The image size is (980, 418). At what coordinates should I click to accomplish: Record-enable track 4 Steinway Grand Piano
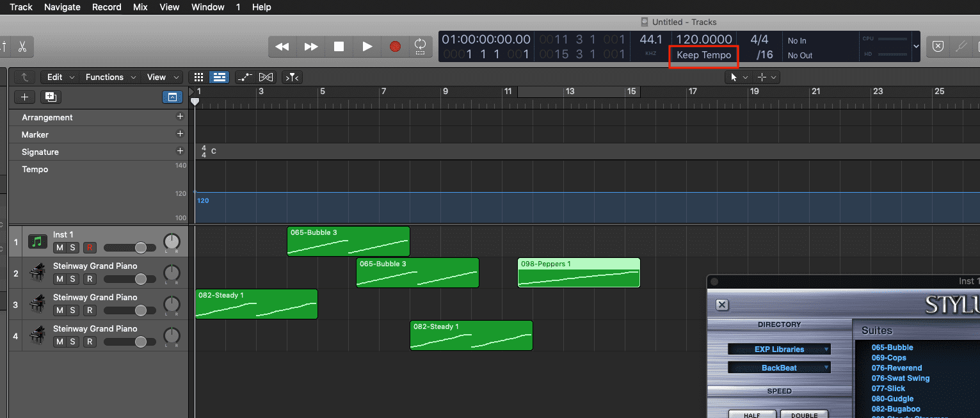[90, 342]
